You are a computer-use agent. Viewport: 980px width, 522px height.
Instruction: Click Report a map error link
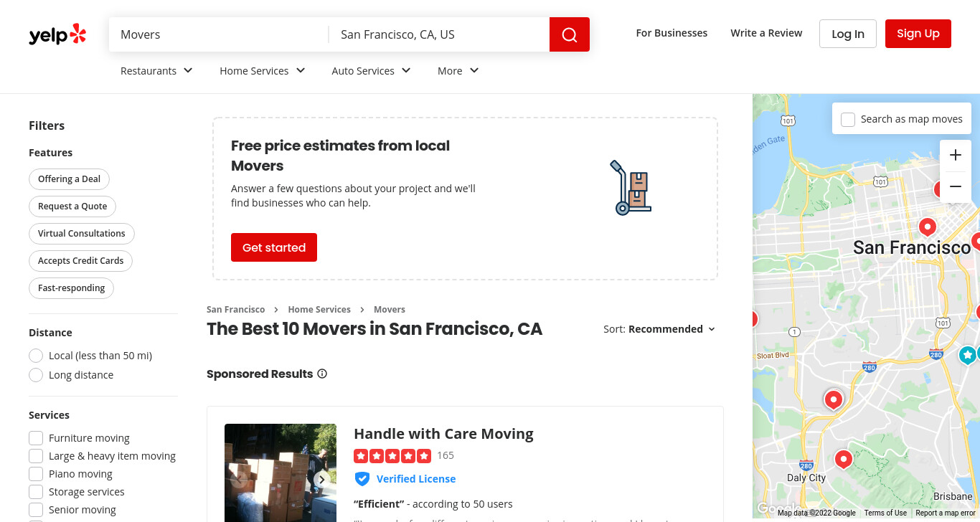946,513
